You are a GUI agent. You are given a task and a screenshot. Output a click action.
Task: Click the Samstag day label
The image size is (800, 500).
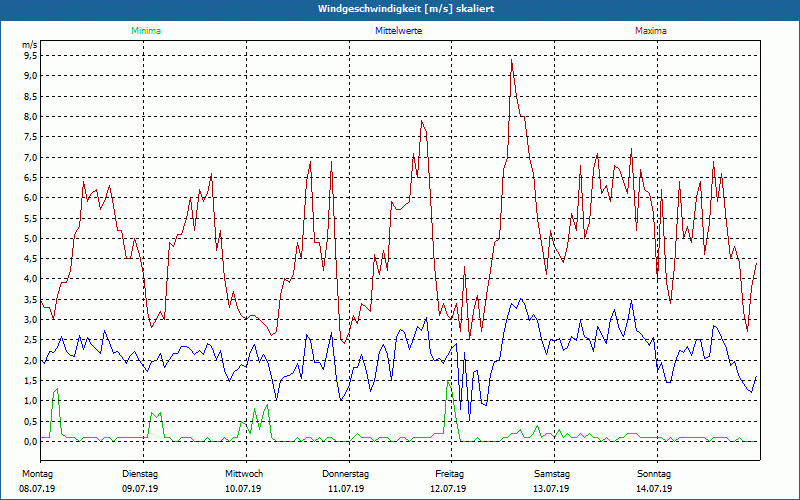pyautogui.click(x=552, y=474)
